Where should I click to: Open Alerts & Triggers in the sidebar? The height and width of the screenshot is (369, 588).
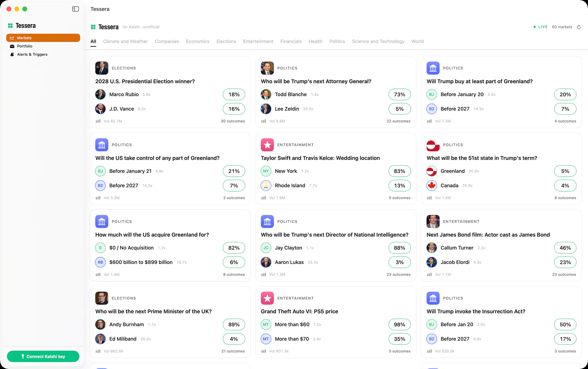tap(43, 55)
